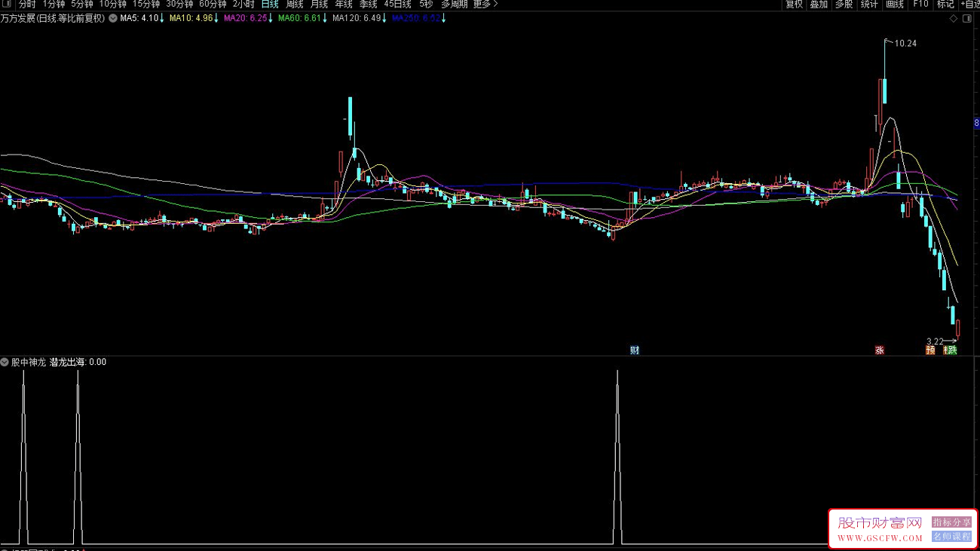Screen dimensions: 980x551
Task: Click the 多股 multi-stock button
Action: [844, 5]
